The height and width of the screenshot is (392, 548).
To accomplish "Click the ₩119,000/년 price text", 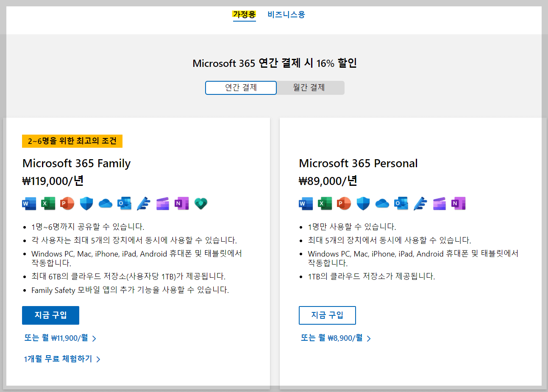I will (53, 181).
